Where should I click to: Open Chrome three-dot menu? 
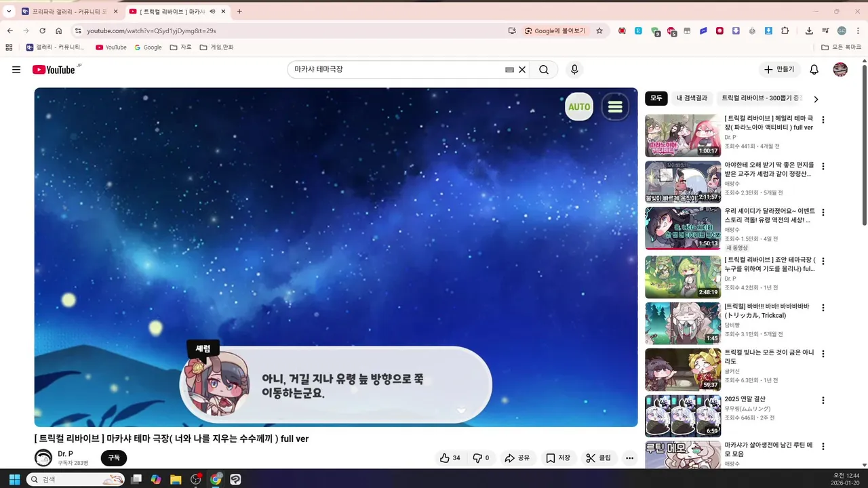[x=857, y=30]
